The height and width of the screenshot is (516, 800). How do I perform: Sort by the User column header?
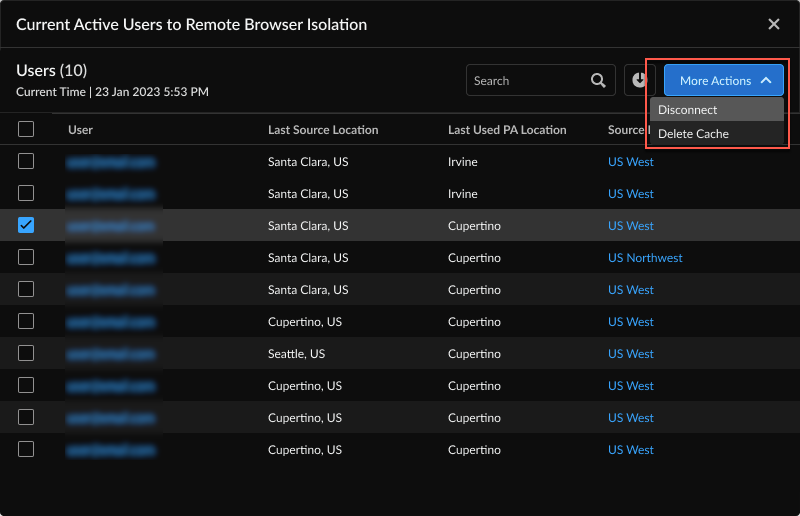pos(80,130)
